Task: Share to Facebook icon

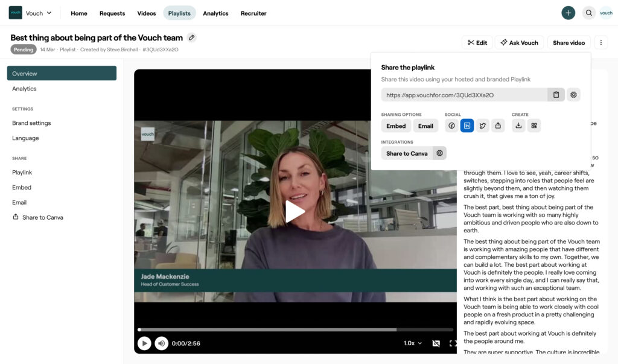Action: pos(451,126)
